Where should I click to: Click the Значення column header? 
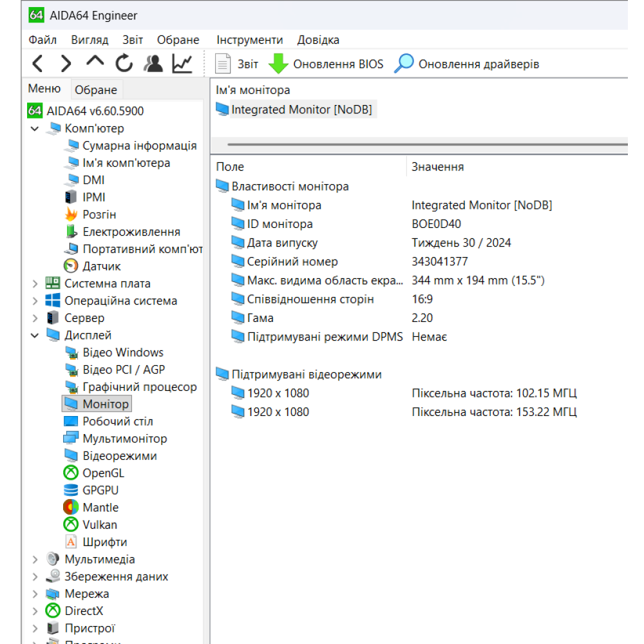point(437,167)
